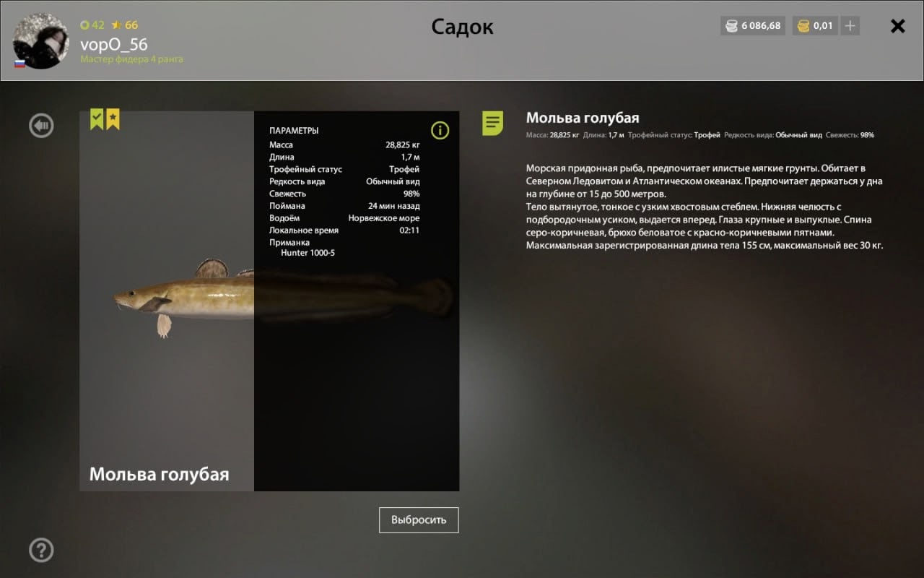Click the blue ling fish image
Viewport: 924px width, 578px height.
coord(283,295)
